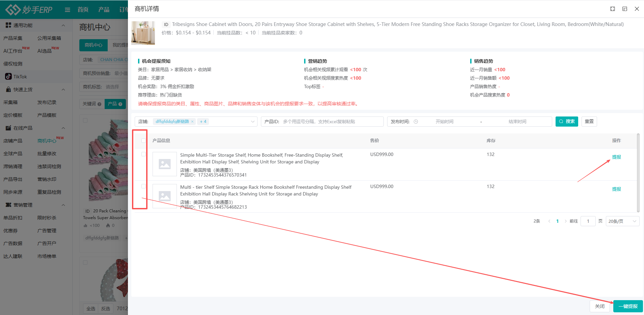Click the 重置 button
The image size is (644, 315).
click(589, 122)
